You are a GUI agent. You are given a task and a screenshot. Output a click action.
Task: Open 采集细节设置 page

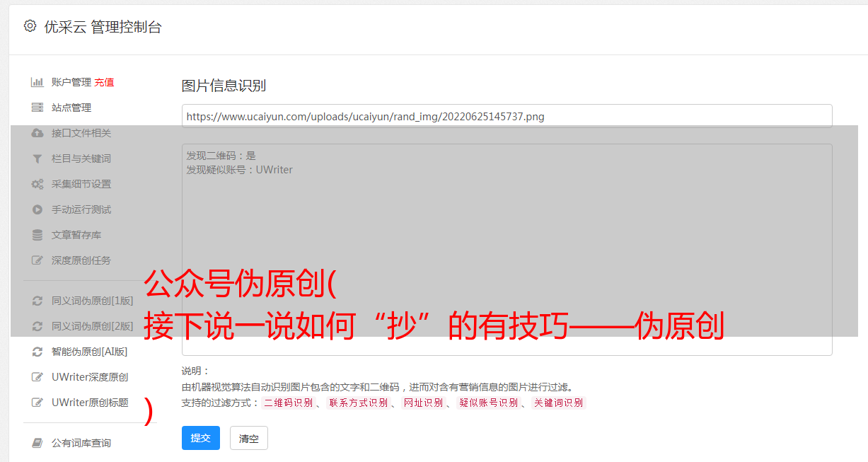coord(81,184)
